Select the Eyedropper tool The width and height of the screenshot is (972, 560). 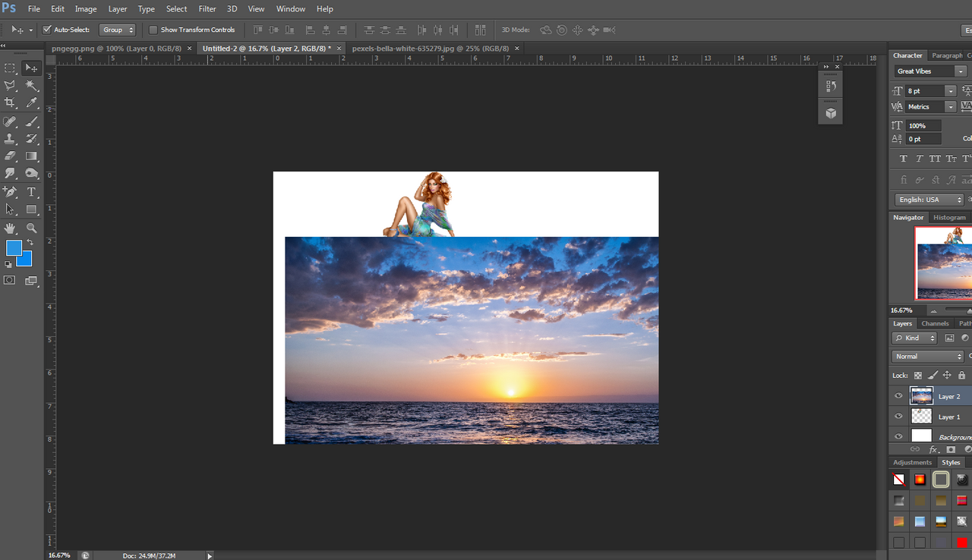pyautogui.click(x=32, y=102)
